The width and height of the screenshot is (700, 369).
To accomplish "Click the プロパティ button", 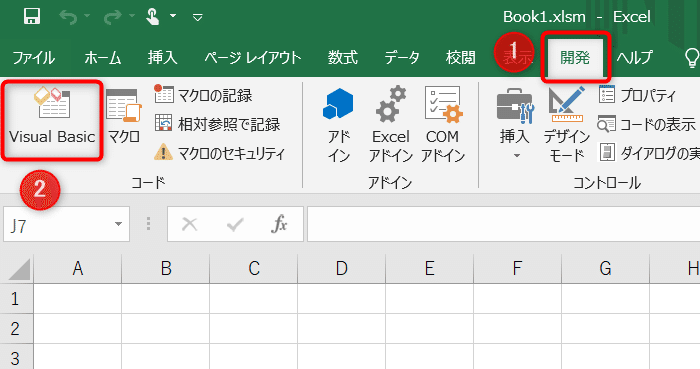I will pos(638,95).
